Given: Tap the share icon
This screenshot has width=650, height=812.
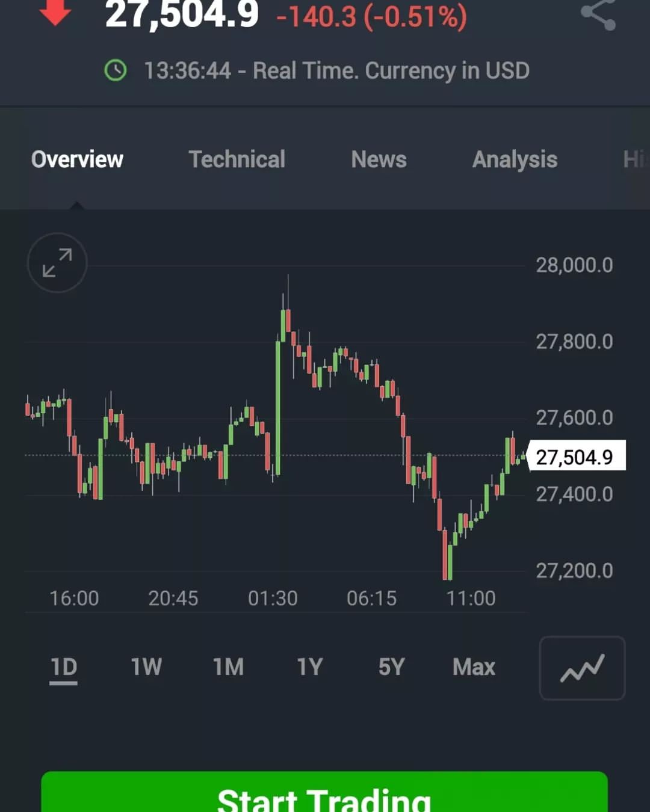Looking at the screenshot, I should [x=598, y=14].
